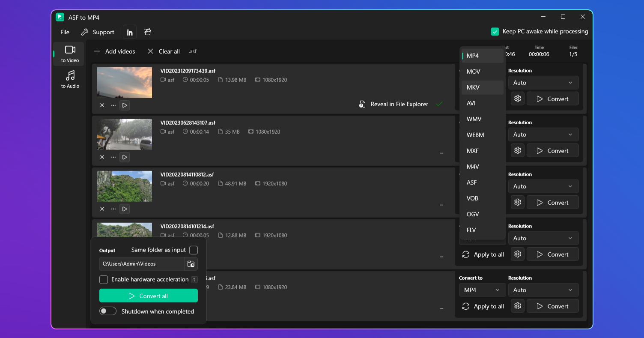Image resolution: width=644 pixels, height=338 pixels.
Task: Click the browse output folder icon
Action: (191, 264)
